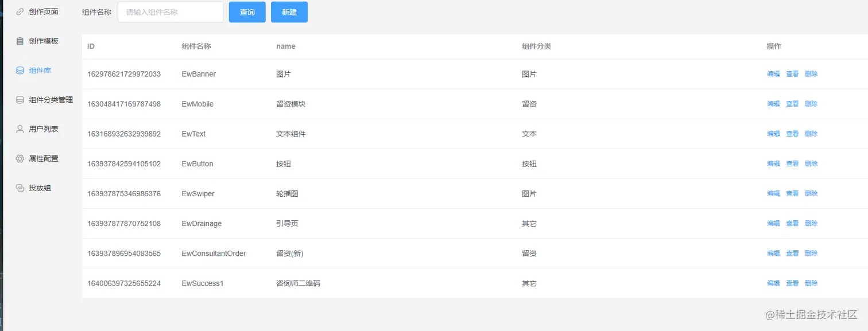Edit the EwConsultantOrder component

[x=773, y=253]
